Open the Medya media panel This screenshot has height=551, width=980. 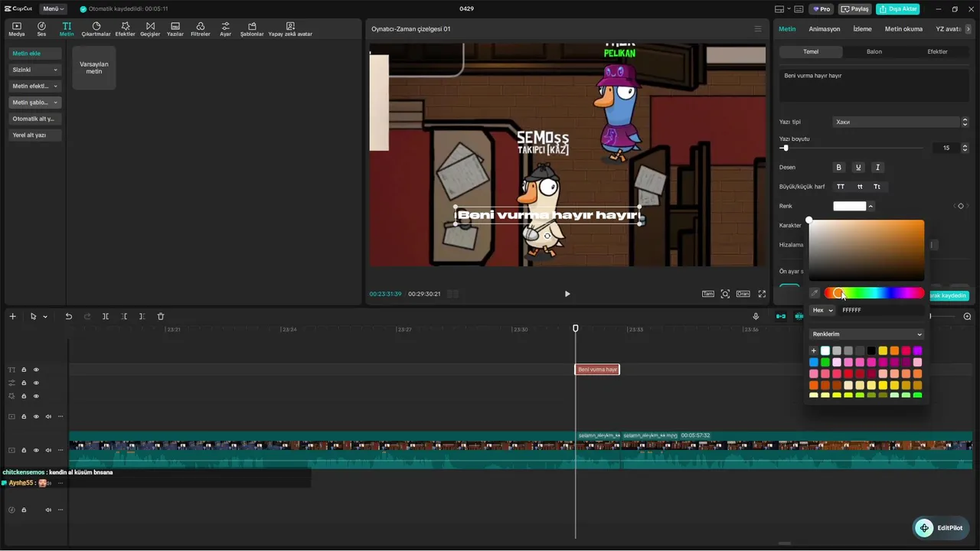coord(17,29)
